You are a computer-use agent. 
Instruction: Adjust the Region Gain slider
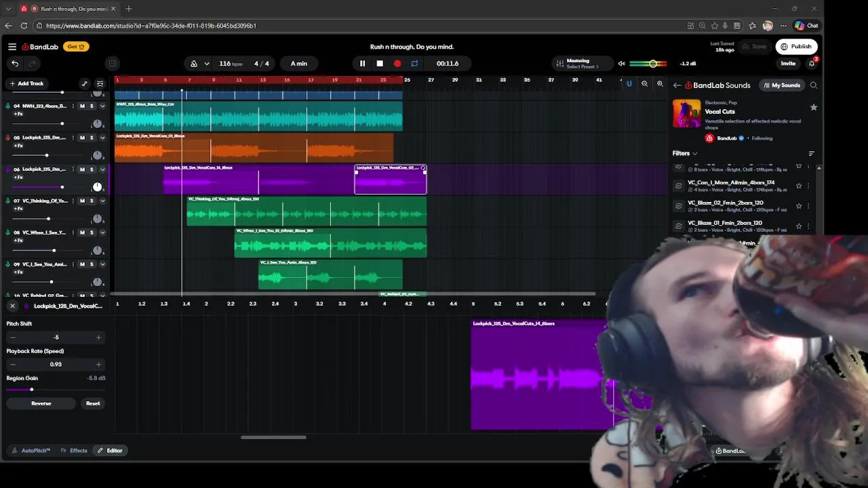click(31, 390)
